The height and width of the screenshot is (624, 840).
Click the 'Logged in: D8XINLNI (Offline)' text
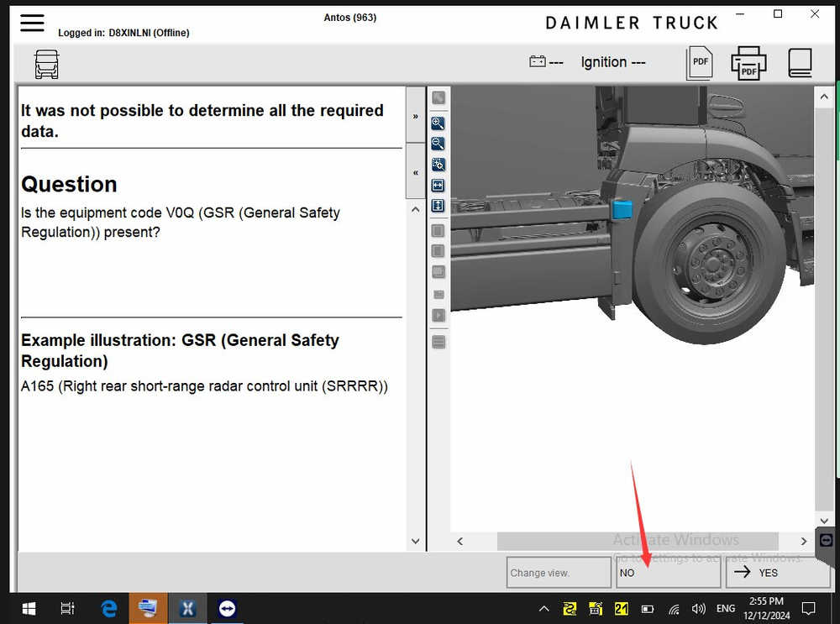point(123,33)
